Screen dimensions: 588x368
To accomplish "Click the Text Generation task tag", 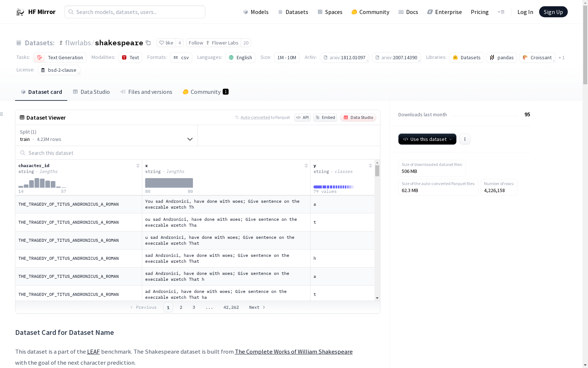I will point(60,57).
